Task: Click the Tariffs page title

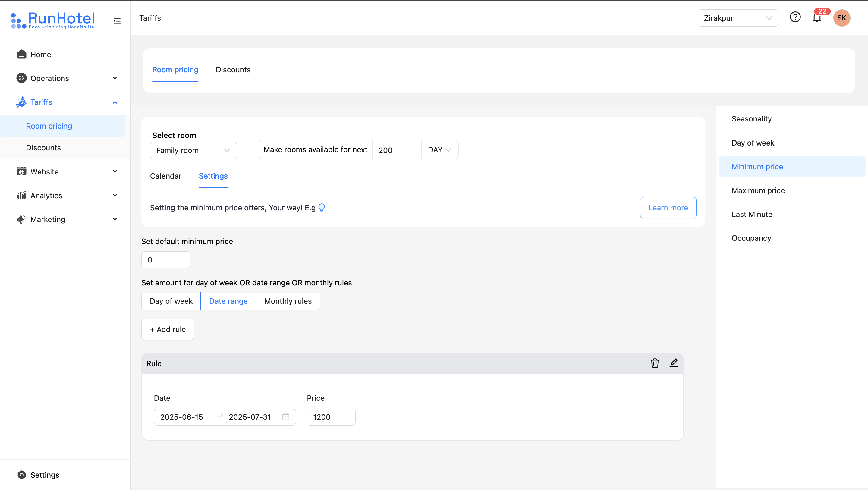Action: pos(150,18)
